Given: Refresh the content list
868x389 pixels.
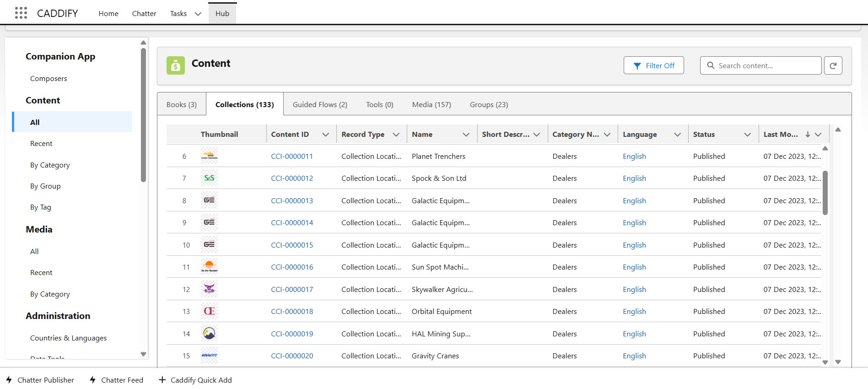Looking at the screenshot, I should [833, 65].
